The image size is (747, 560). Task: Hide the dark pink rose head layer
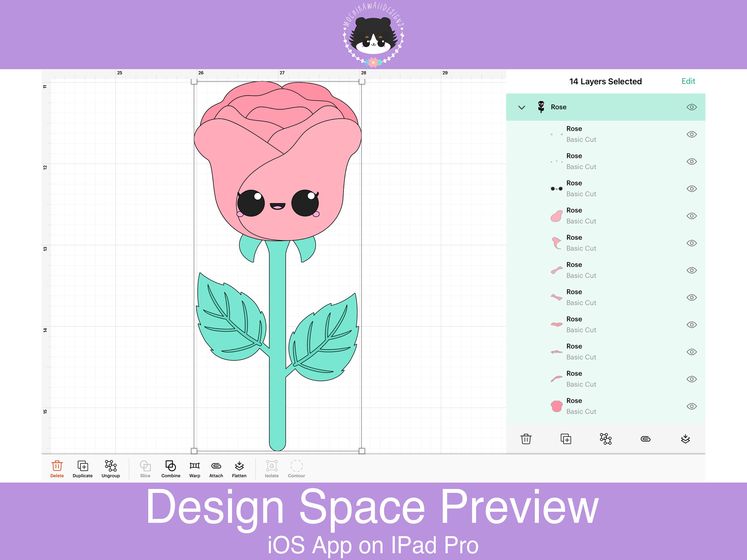pos(692,406)
